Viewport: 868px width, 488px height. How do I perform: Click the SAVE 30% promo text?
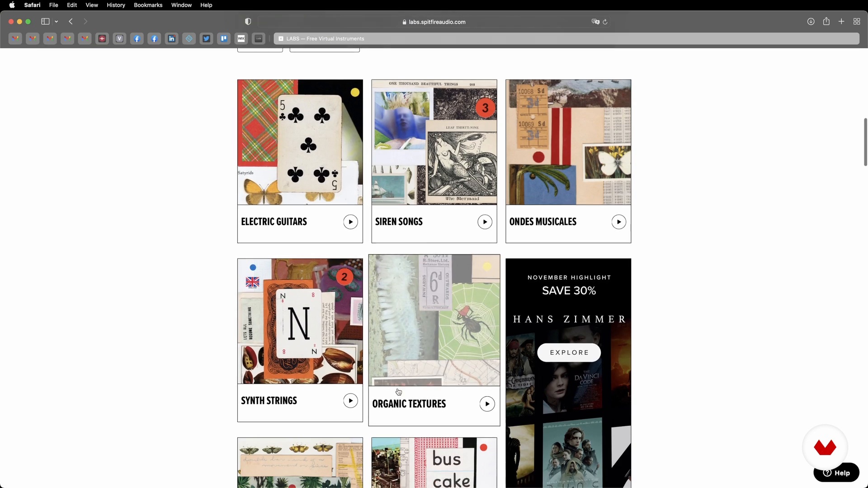click(x=569, y=291)
